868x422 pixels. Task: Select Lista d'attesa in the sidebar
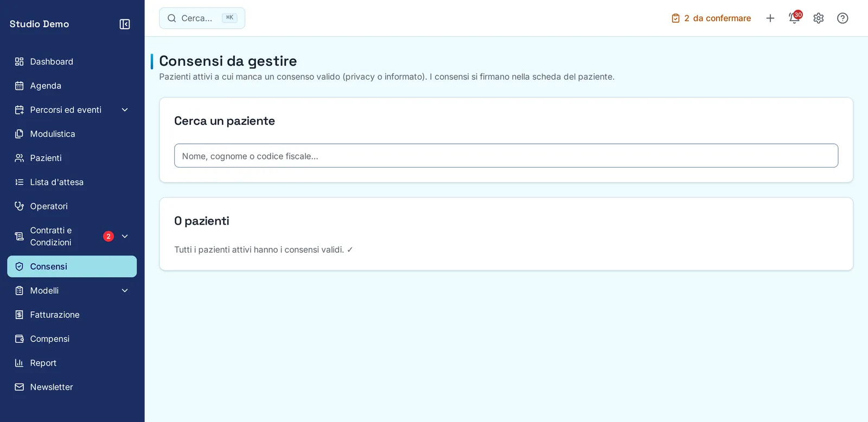pos(72,182)
